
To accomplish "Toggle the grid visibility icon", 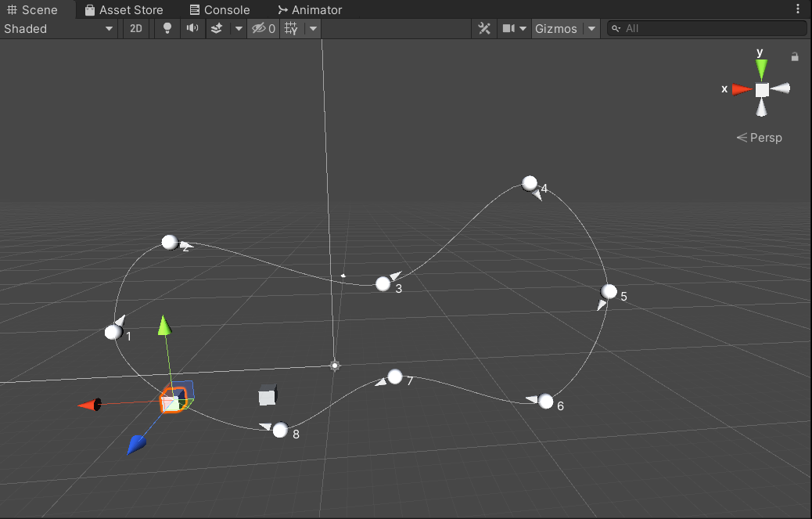I will [289, 28].
